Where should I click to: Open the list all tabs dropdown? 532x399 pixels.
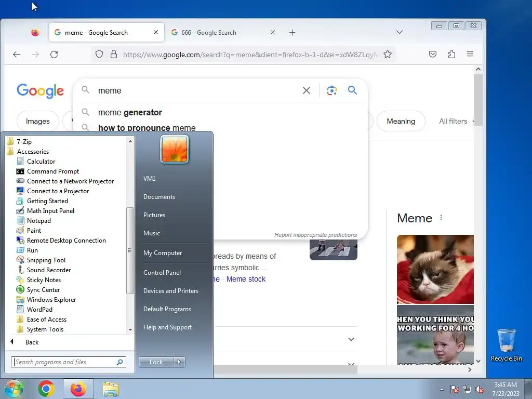point(400,32)
